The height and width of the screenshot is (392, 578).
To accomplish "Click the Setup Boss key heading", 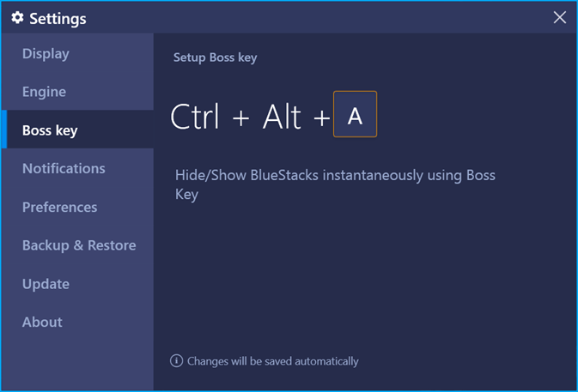I will tap(216, 57).
